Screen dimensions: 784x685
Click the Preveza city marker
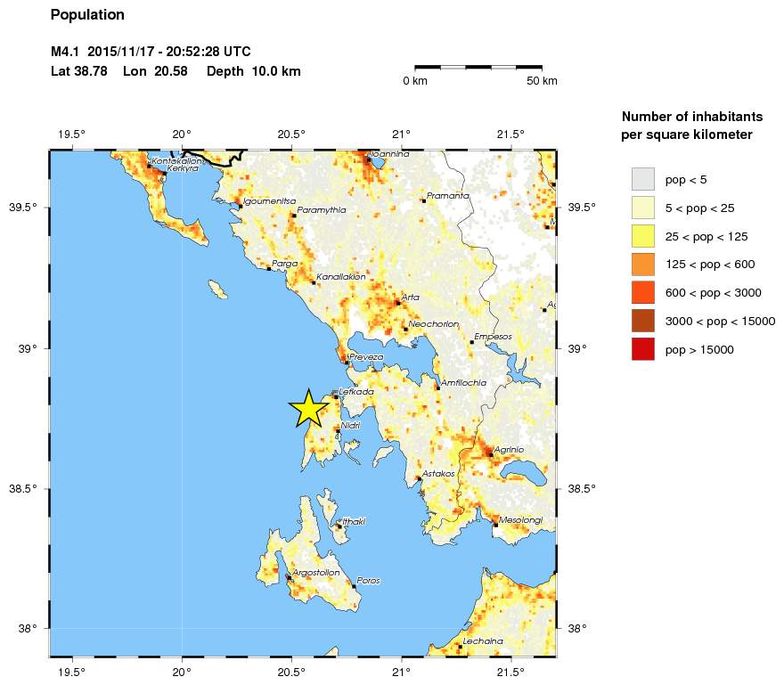347,363
